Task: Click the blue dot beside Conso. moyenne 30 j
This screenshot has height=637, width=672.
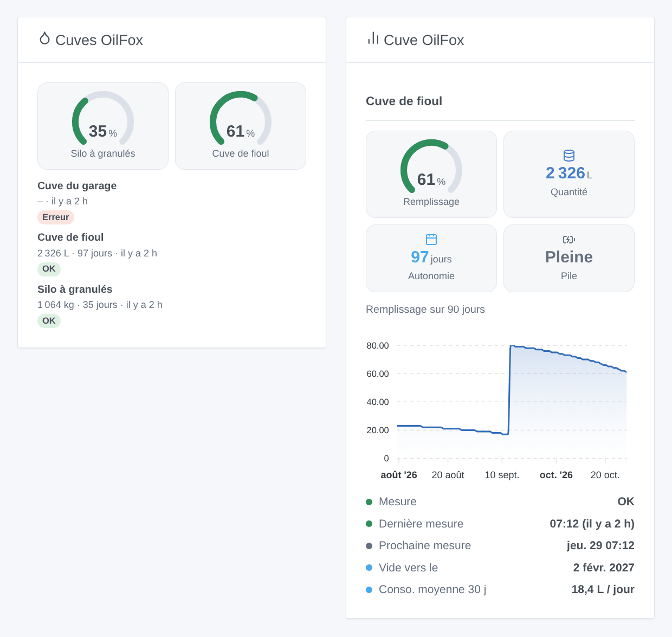Action: [369, 590]
